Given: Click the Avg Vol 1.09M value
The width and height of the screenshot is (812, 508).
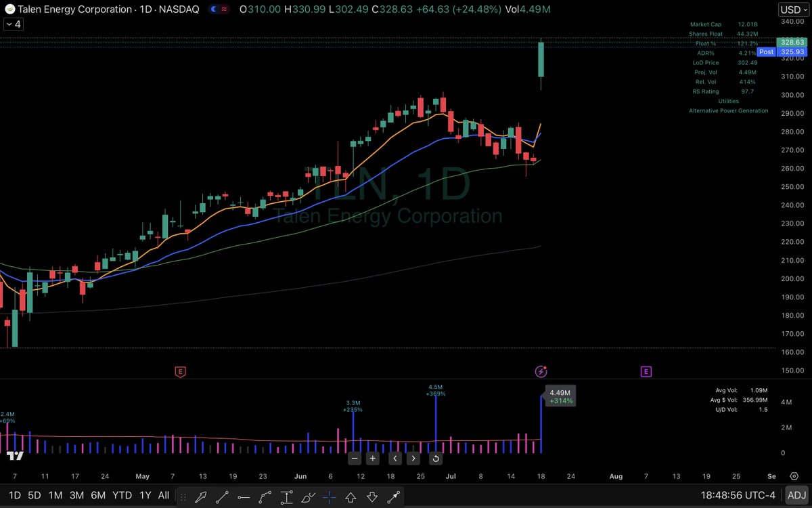Looking at the screenshot, I should tap(759, 390).
